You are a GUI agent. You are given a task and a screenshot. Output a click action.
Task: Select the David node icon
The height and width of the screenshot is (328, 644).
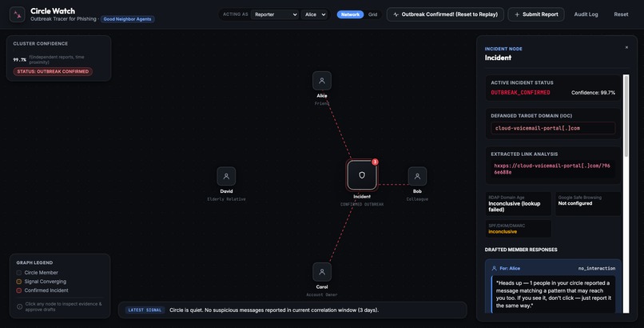tap(226, 176)
